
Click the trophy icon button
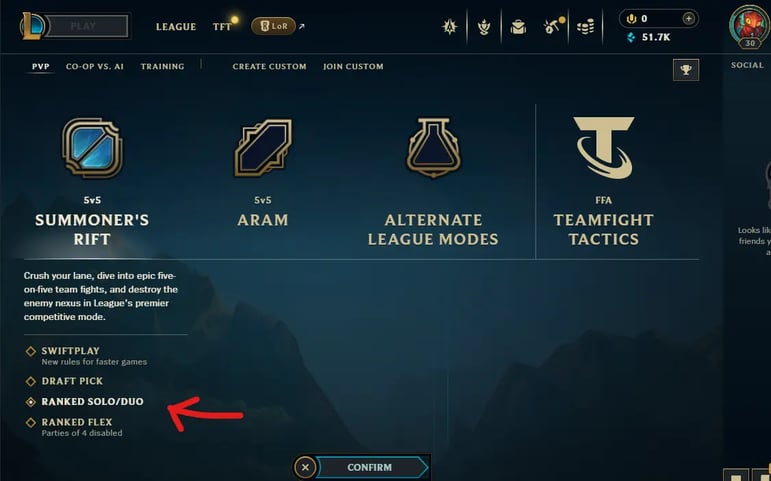(685, 70)
